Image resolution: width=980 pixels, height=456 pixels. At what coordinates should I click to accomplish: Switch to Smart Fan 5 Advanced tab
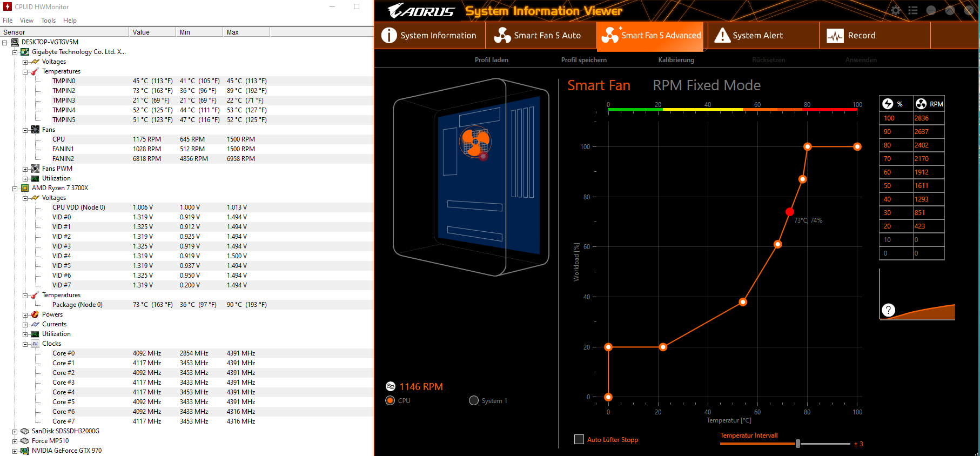click(x=650, y=36)
